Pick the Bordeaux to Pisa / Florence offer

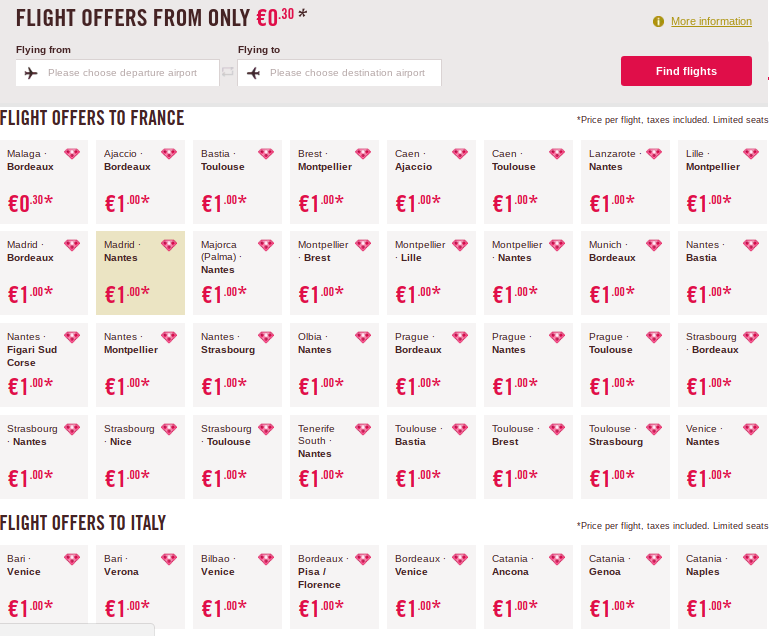click(x=334, y=587)
